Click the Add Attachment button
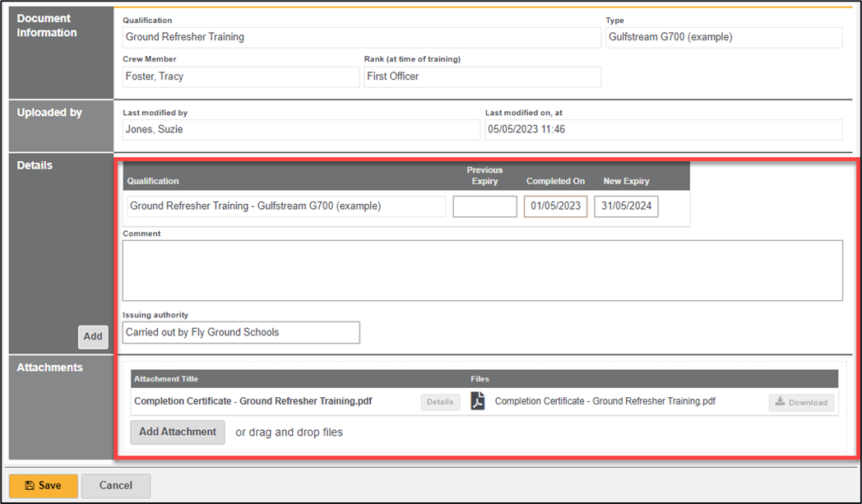 pos(177,432)
